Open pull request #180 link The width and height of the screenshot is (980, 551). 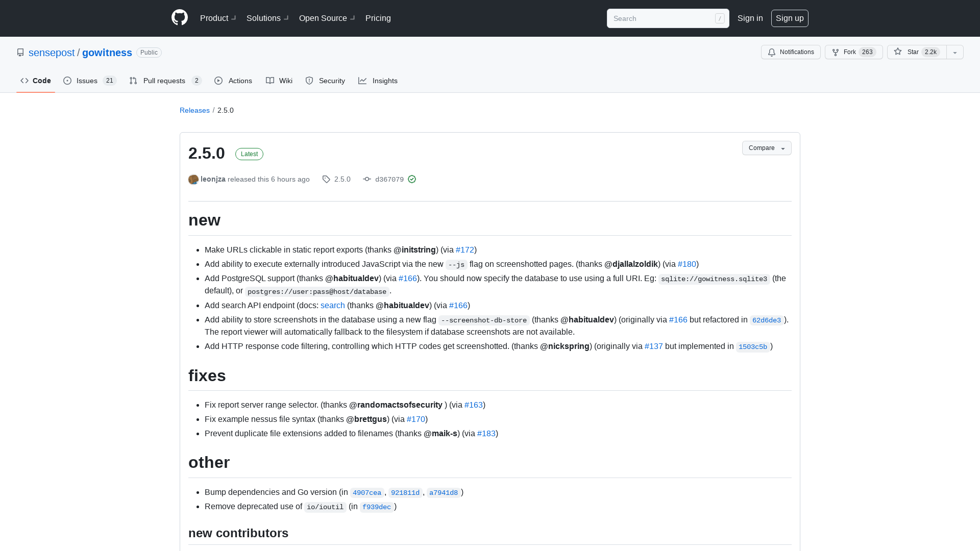[x=687, y=264]
